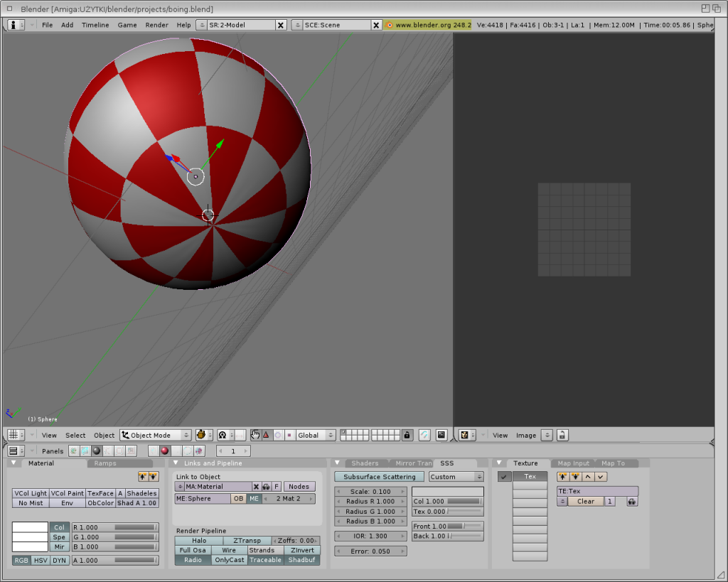The width and height of the screenshot is (728, 582).
Task: Toggle the Subsurface Scattering button
Action: pos(380,477)
